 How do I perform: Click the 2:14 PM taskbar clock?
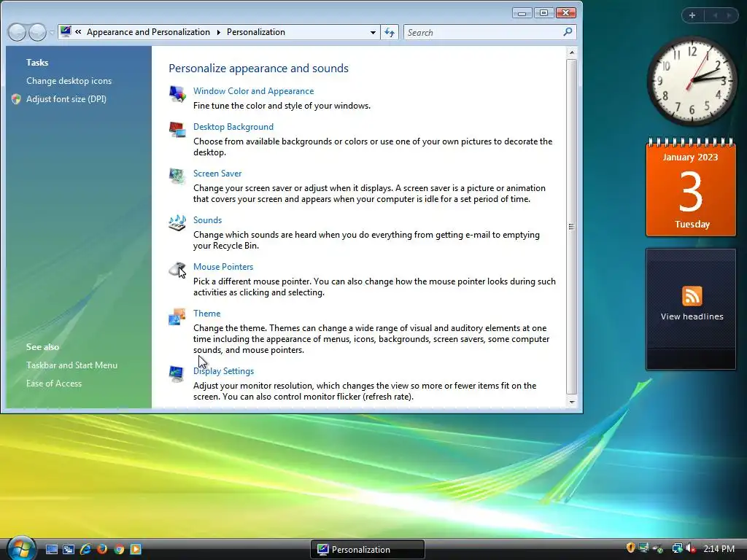tap(719, 548)
